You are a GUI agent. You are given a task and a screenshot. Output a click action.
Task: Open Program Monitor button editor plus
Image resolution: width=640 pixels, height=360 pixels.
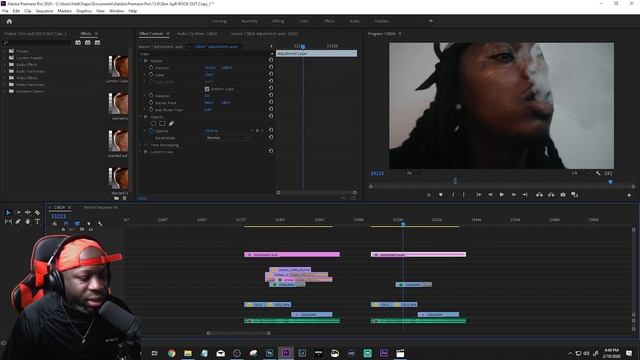click(x=629, y=196)
